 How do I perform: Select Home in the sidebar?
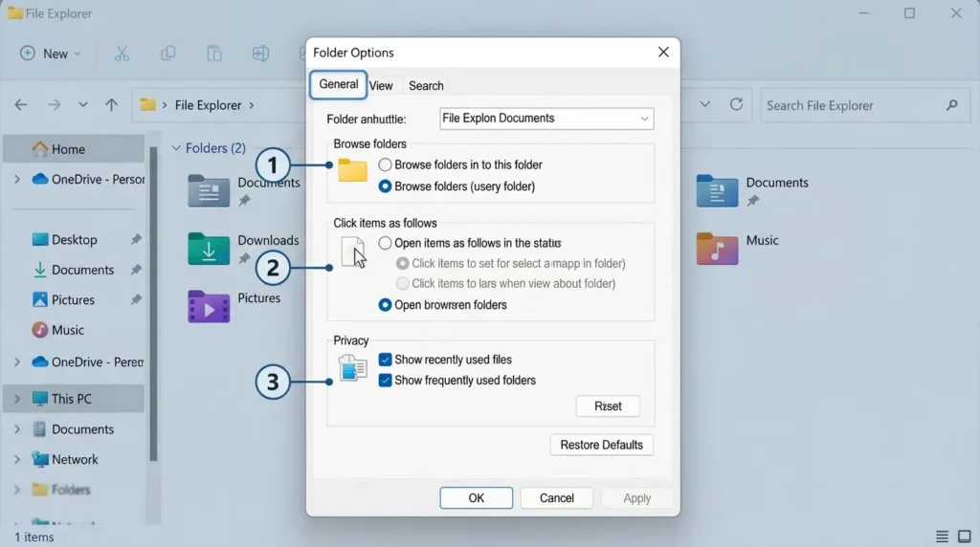click(74, 149)
